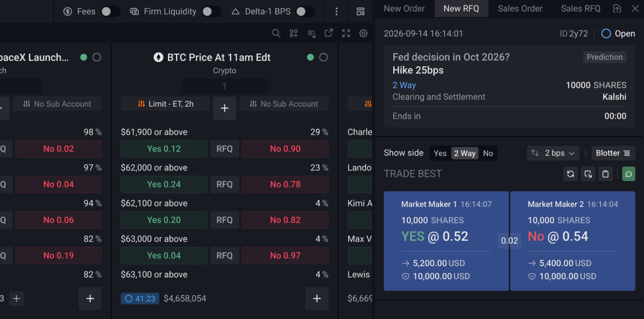Open the three-dot more options menu
This screenshot has height=319, width=644.
pos(337,11)
